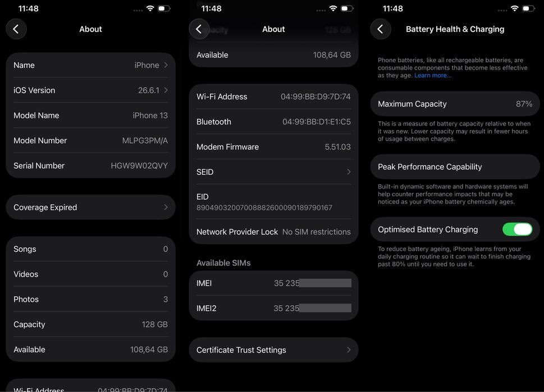544x392 pixels.
Task: Select serial number HGW9W02QVY
Action: 139,165
